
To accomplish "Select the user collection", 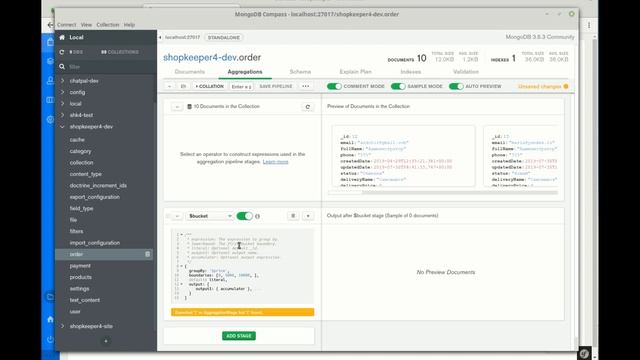I will [75, 312].
